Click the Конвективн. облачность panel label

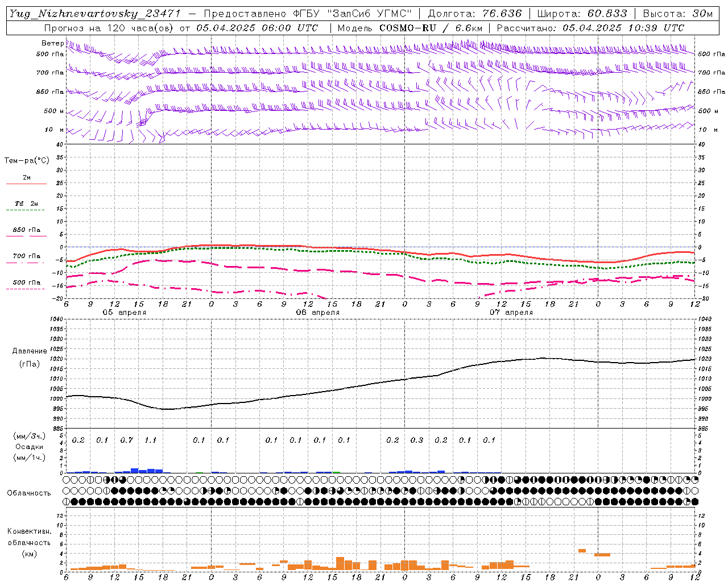point(29,537)
